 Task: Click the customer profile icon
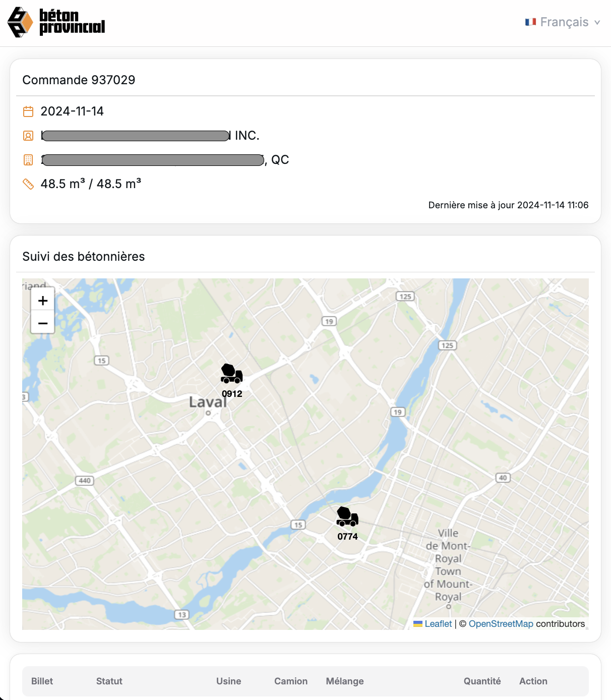click(28, 136)
